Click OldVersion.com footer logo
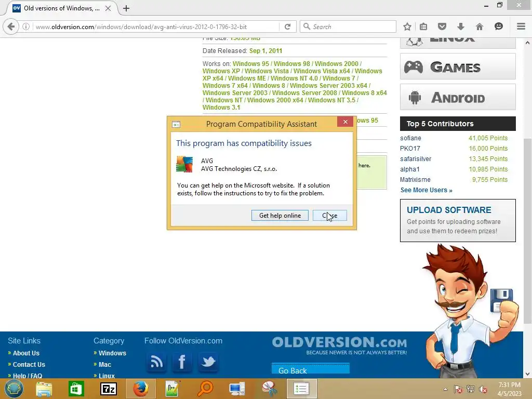The width and height of the screenshot is (532, 399). coord(339,345)
